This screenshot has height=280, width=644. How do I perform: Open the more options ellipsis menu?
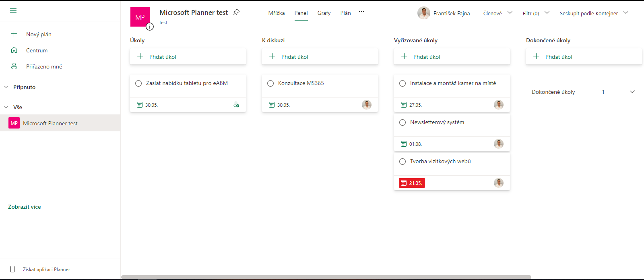[x=361, y=12]
